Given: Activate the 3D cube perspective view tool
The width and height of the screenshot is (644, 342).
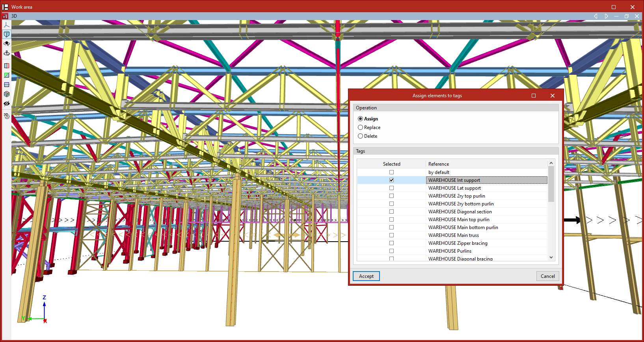Looking at the screenshot, I should tap(7, 34).
